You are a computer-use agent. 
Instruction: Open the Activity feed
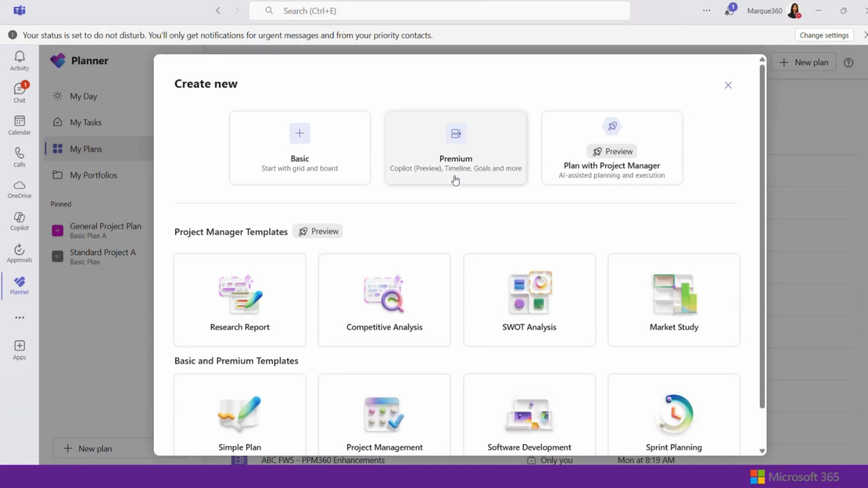pos(19,61)
